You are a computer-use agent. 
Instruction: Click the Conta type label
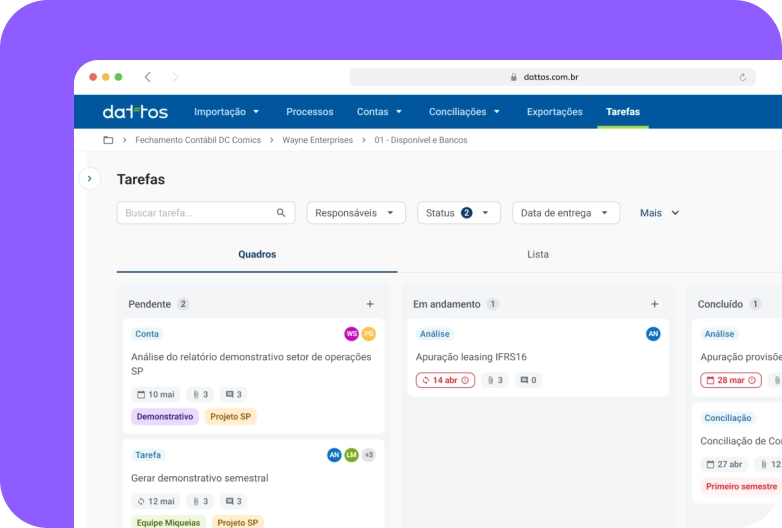pos(147,334)
